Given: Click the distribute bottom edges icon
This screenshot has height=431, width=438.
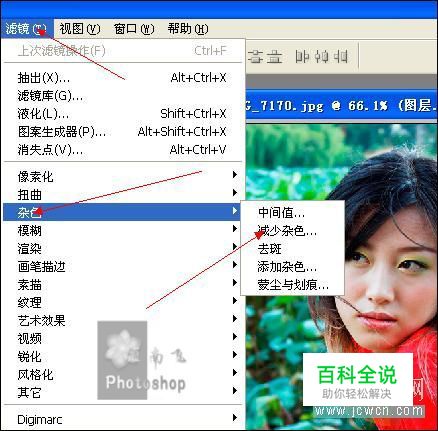Looking at the screenshot, I should [275, 57].
